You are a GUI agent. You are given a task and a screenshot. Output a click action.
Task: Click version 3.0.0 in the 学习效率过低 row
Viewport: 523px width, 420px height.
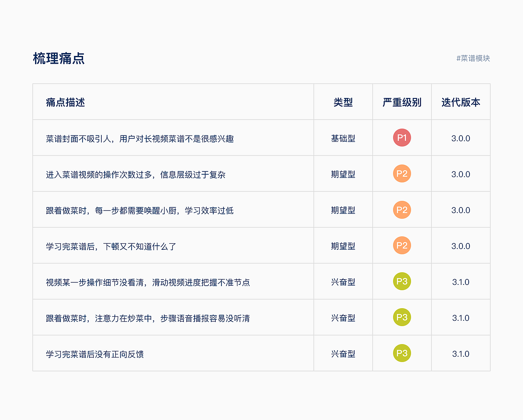pos(461,210)
